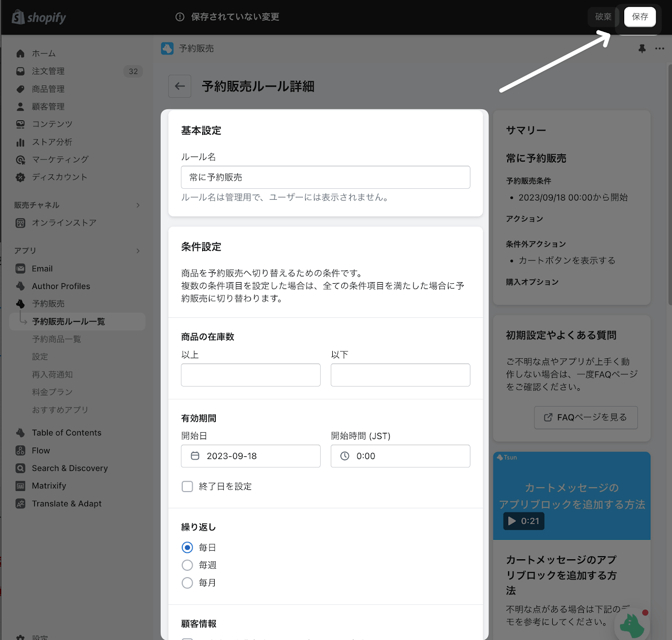Click the clock icon in 開始時間 field
672x640 pixels.
coord(344,456)
